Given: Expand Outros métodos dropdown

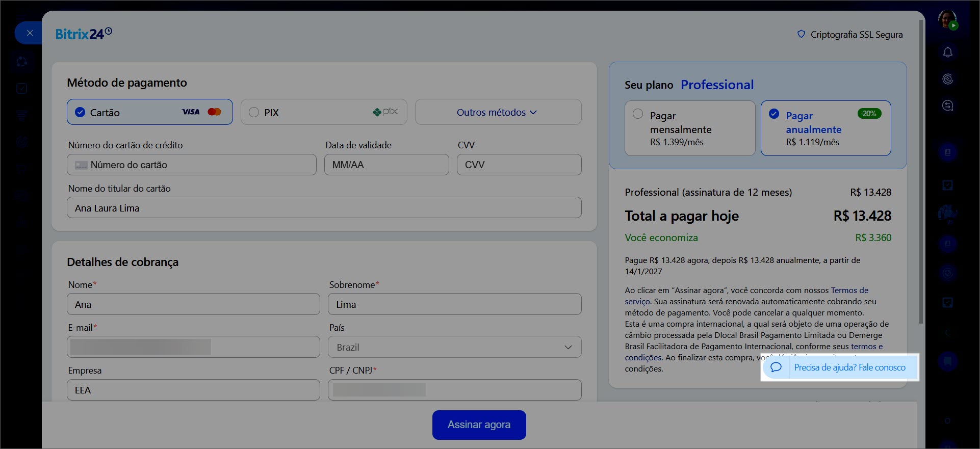Looking at the screenshot, I should 497,112.
